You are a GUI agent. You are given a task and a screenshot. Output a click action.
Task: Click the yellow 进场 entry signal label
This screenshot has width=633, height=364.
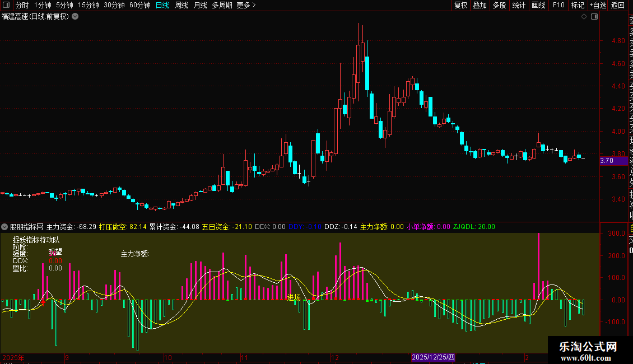tap(294, 297)
